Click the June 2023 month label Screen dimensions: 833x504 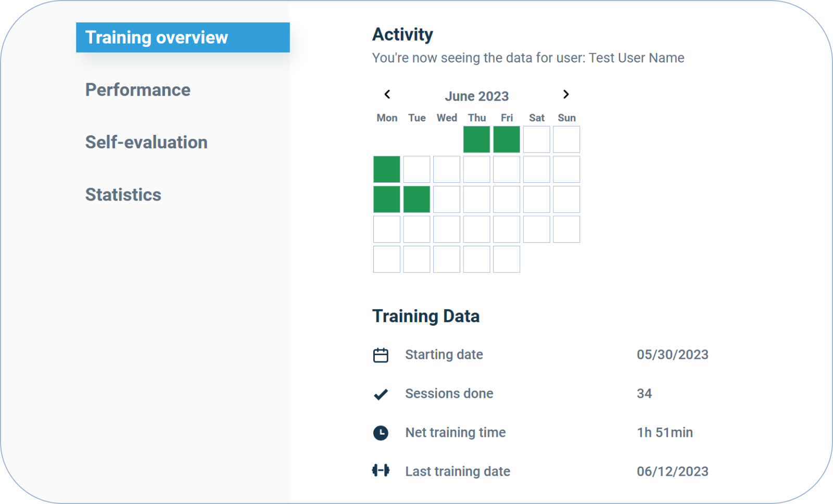[476, 96]
